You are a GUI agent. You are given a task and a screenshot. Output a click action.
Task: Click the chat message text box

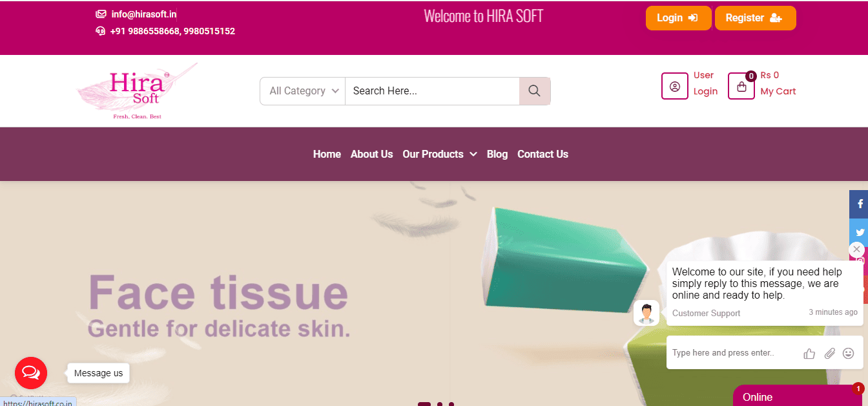click(x=733, y=353)
